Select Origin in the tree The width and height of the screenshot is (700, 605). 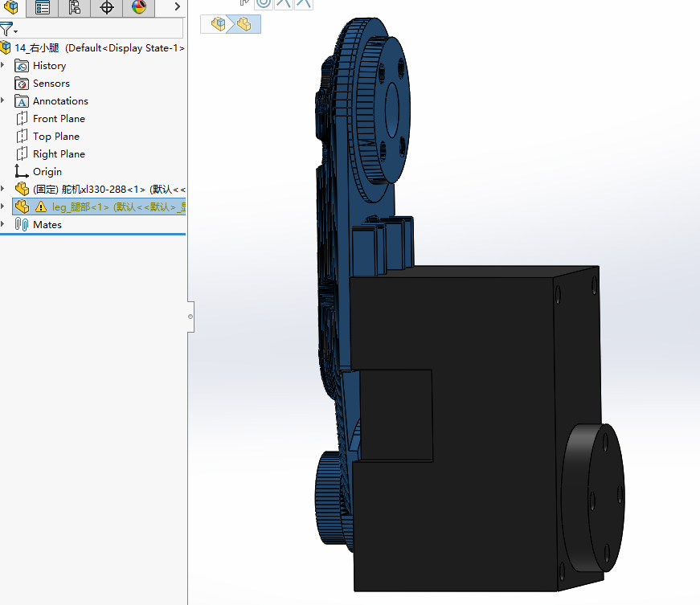pos(47,172)
